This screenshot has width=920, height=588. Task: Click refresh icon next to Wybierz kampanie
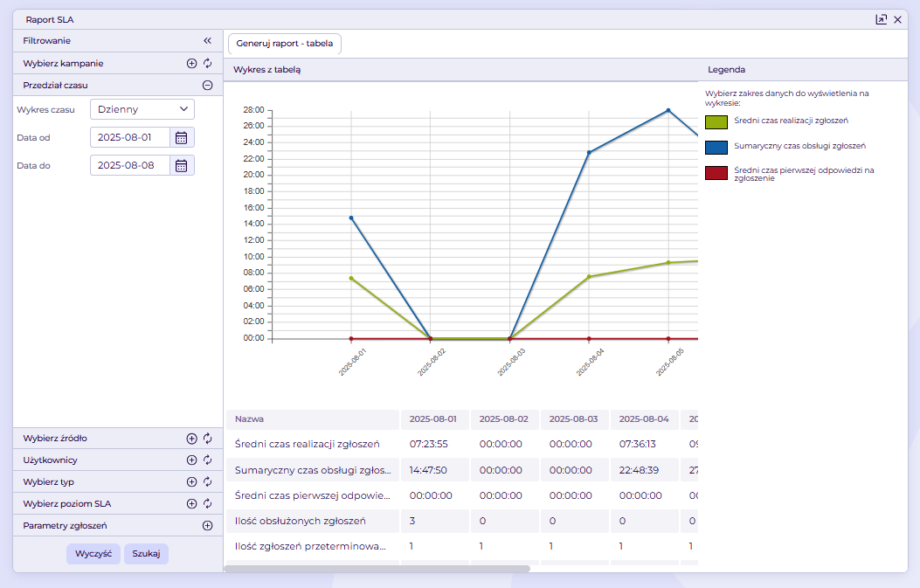[208, 63]
